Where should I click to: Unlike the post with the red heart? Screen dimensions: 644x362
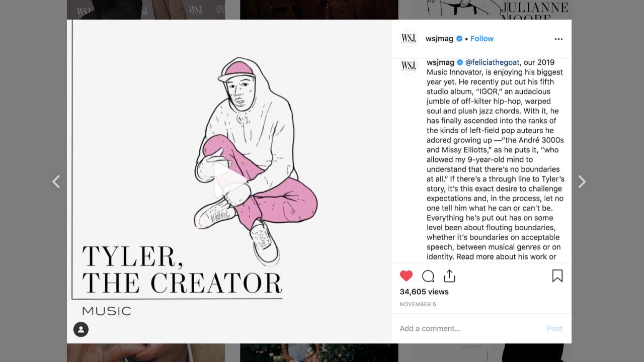pos(406,276)
